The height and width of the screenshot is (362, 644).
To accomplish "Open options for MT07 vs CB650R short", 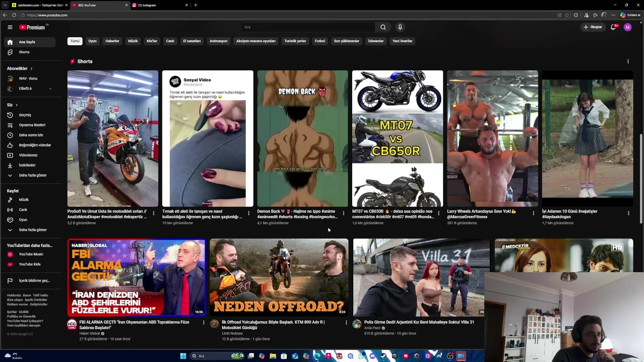I will tap(438, 213).
